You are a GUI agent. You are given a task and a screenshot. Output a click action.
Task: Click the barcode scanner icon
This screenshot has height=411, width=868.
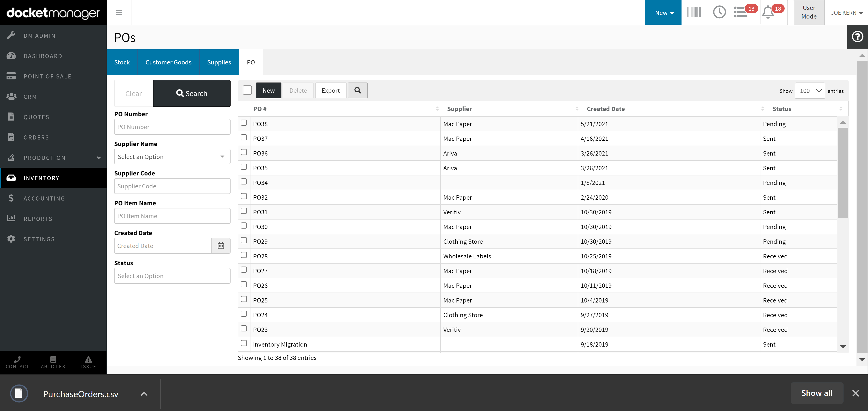click(694, 12)
